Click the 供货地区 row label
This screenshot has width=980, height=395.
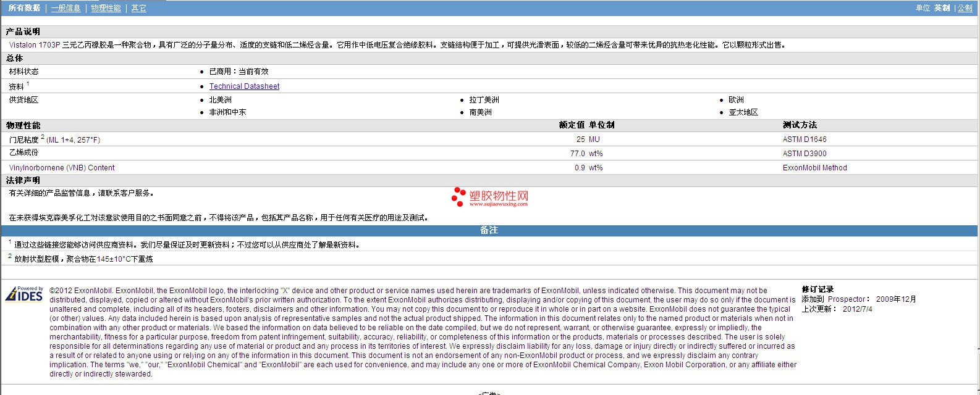click(23, 100)
